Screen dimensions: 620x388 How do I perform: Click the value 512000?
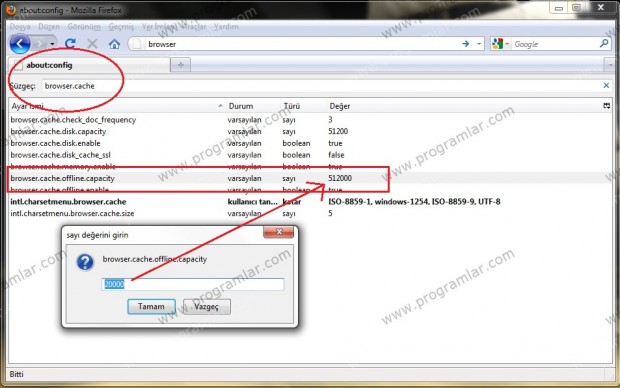340,178
